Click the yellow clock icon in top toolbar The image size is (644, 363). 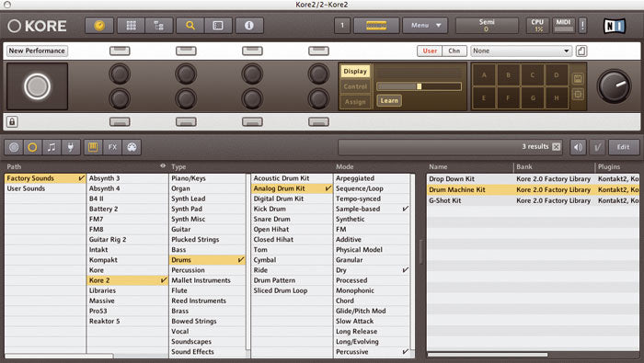pos(99,26)
